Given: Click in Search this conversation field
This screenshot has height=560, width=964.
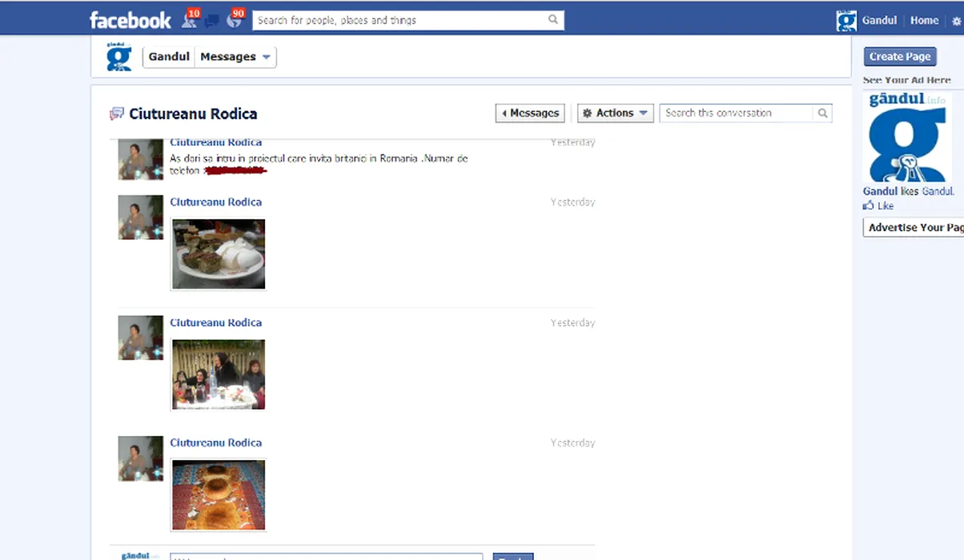Looking at the screenshot, I should click(x=735, y=114).
